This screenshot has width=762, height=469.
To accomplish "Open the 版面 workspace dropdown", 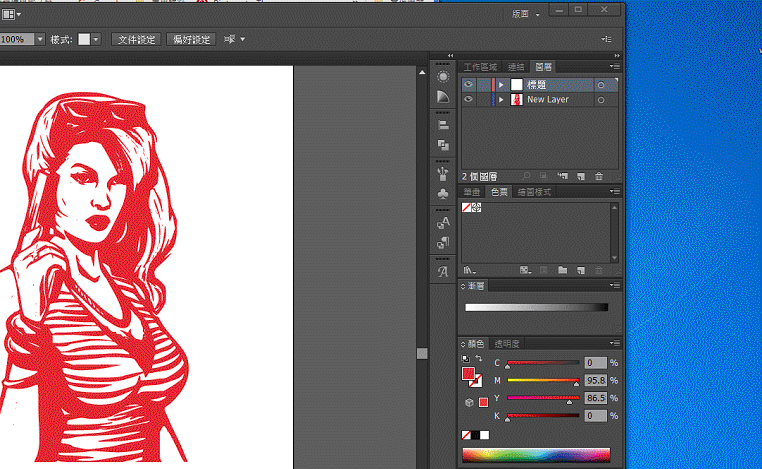I will pyautogui.click(x=526, y=14).
